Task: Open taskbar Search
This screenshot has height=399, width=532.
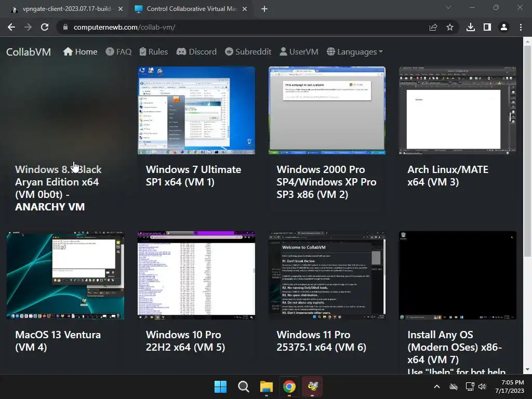Action: tap(243, 387)
